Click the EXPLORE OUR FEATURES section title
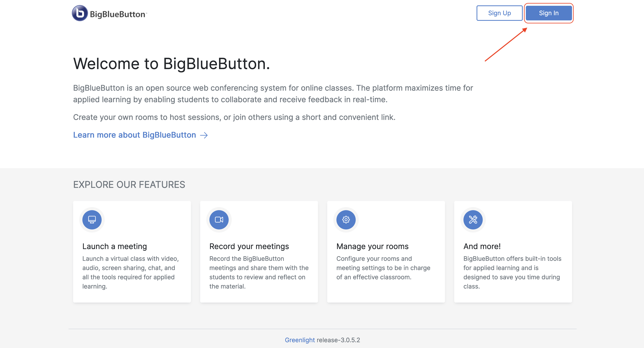The height and width of the screenshot is (348, 644). [129, 185]
